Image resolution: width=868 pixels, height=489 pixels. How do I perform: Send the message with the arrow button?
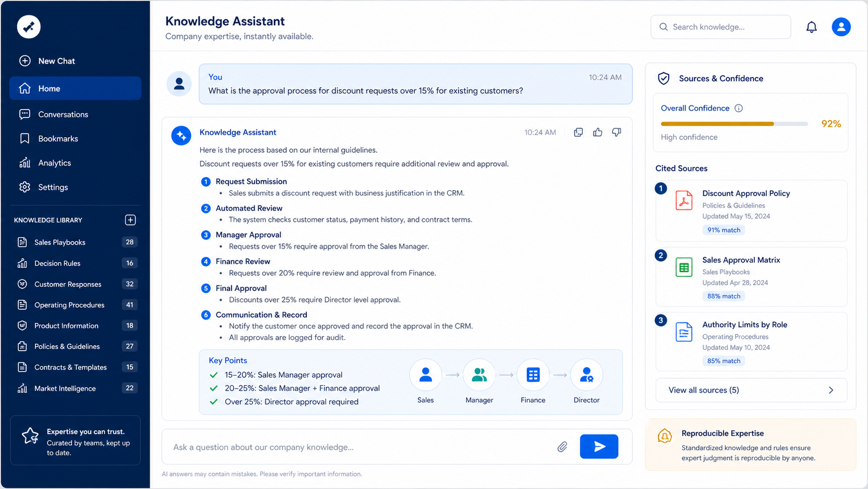(x=599, y=446)
